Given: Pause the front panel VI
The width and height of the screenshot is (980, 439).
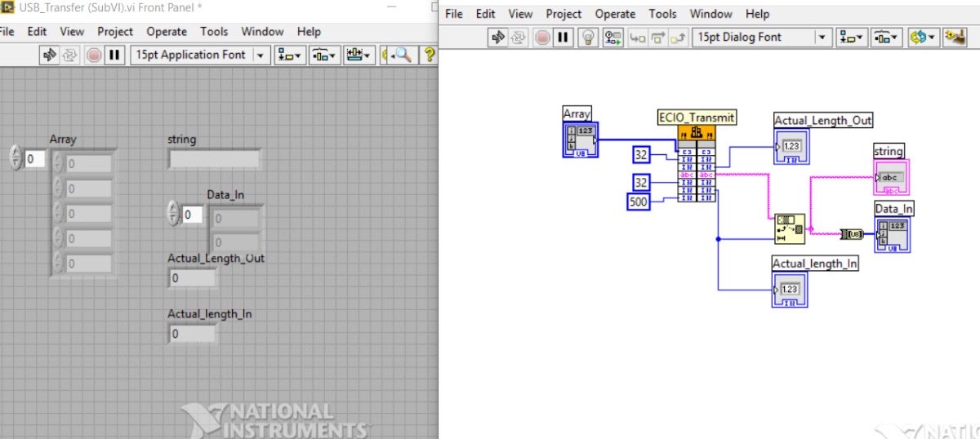Looking at the screenshot, I should [114, 55].
